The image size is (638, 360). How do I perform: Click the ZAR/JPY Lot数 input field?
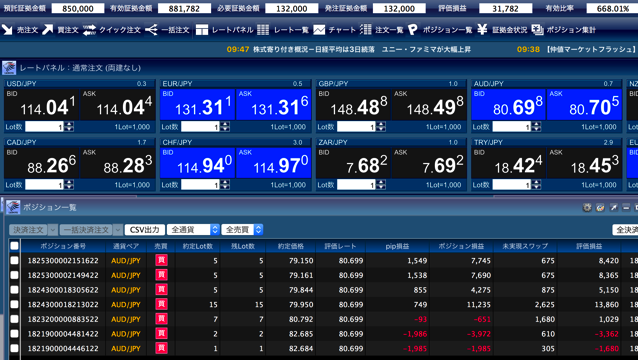click(356, 185)
